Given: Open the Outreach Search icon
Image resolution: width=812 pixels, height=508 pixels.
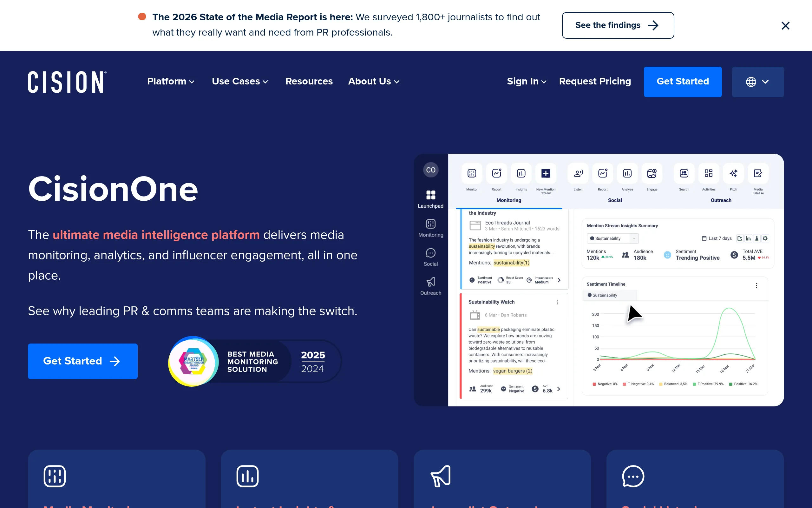Looking at the screenshot, I should (x=684, y=173).
